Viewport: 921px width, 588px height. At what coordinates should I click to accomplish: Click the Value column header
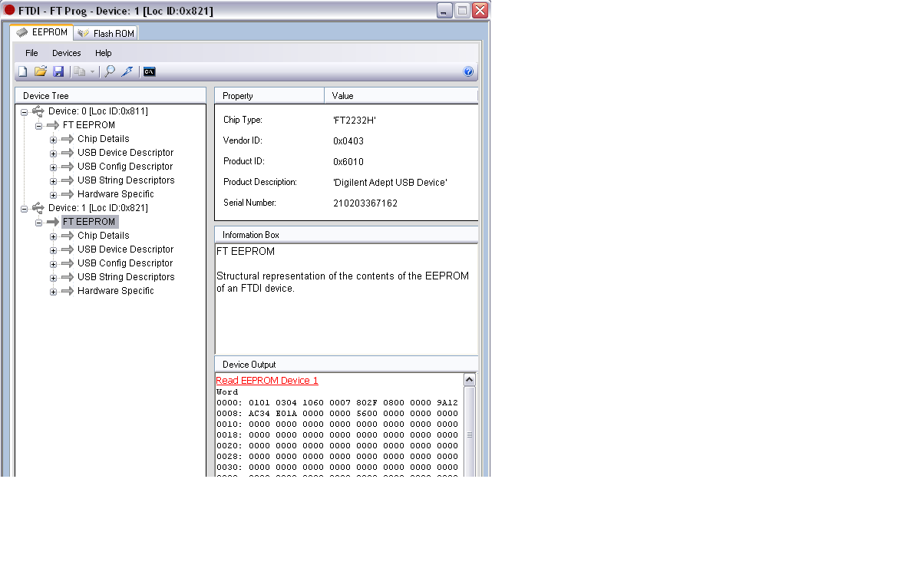point(401,96)
